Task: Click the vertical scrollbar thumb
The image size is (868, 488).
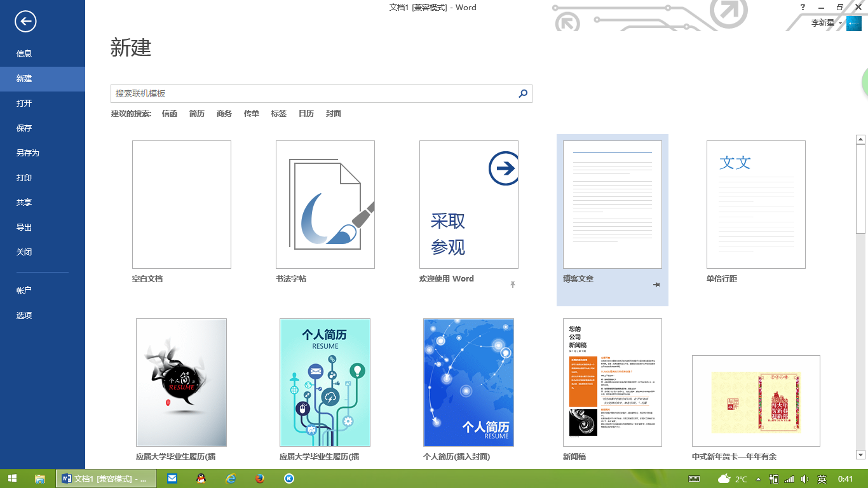Action: [x=861, y=189]
